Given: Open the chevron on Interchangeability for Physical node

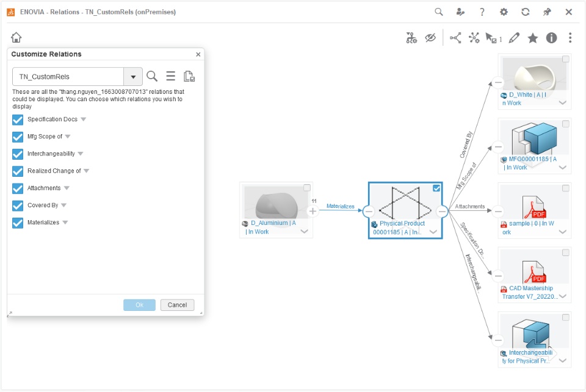Looking at the screenshot, I should pyautogui.click(x=562, y=361).
